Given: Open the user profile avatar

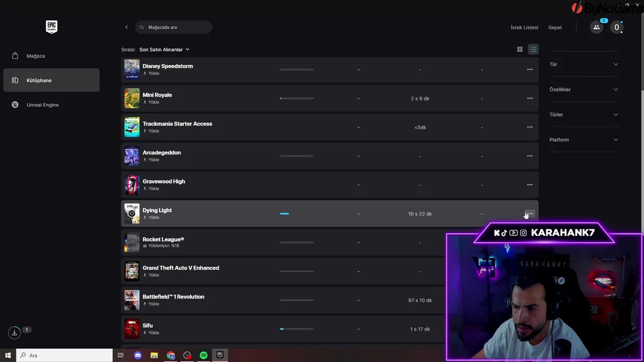Looking at the screenshot, I should tap(616, 27).
